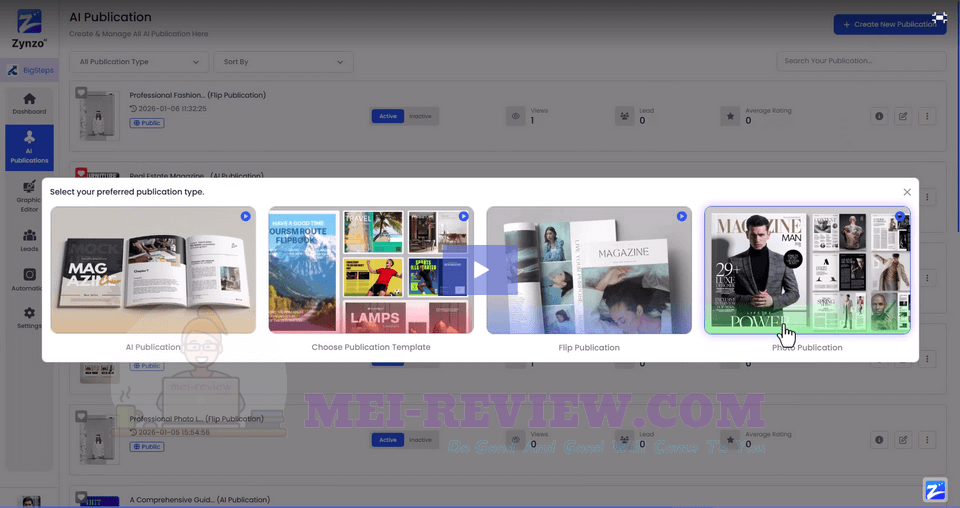
Task: Choose the Publication Template card
Action: pyautogui.click(x=371, y=270)
